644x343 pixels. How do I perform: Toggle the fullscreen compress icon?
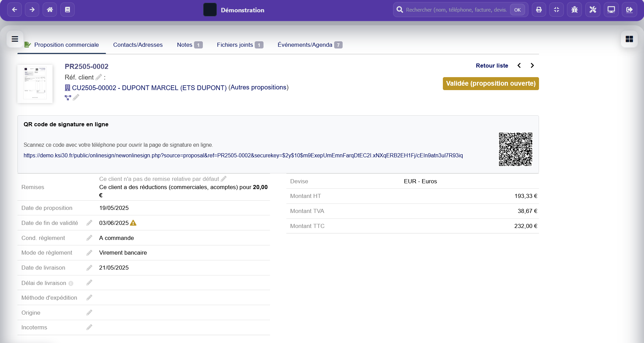[x=556, y=10]
